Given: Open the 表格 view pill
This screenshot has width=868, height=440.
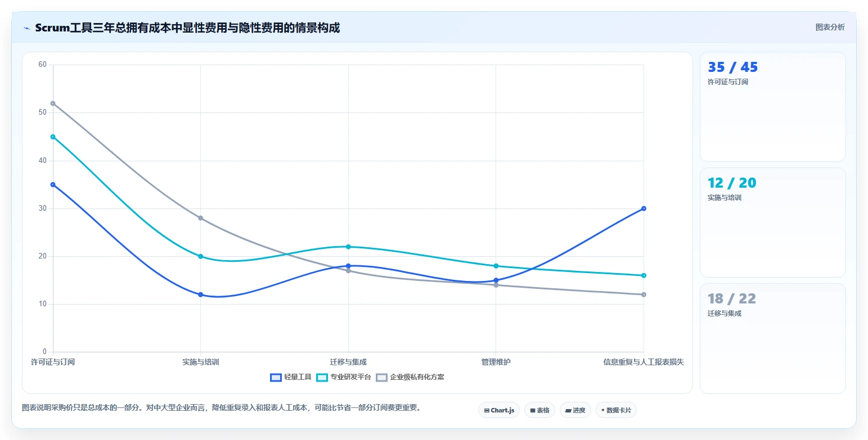Looking at the screenshot, I should point(539,410).
